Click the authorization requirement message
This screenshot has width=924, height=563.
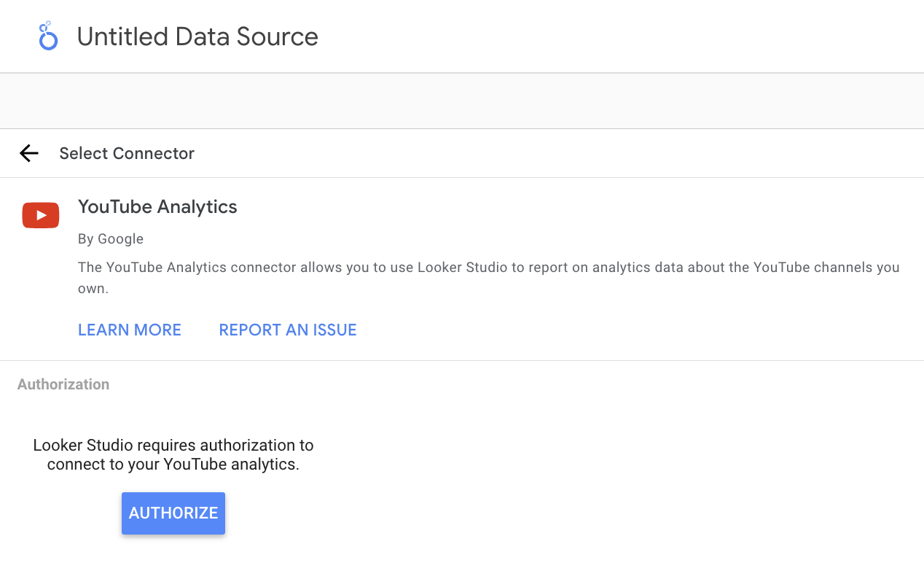pyautogui.click(x=173, y=454)
